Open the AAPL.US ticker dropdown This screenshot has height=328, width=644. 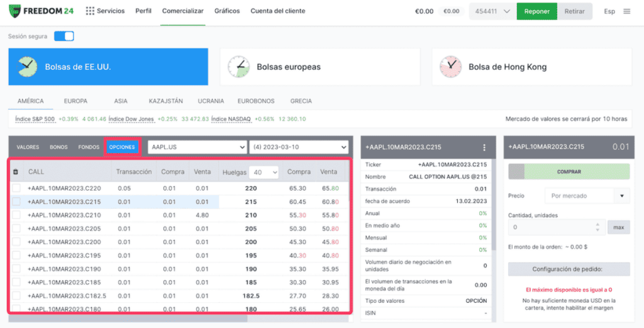[x=197, y=147]
